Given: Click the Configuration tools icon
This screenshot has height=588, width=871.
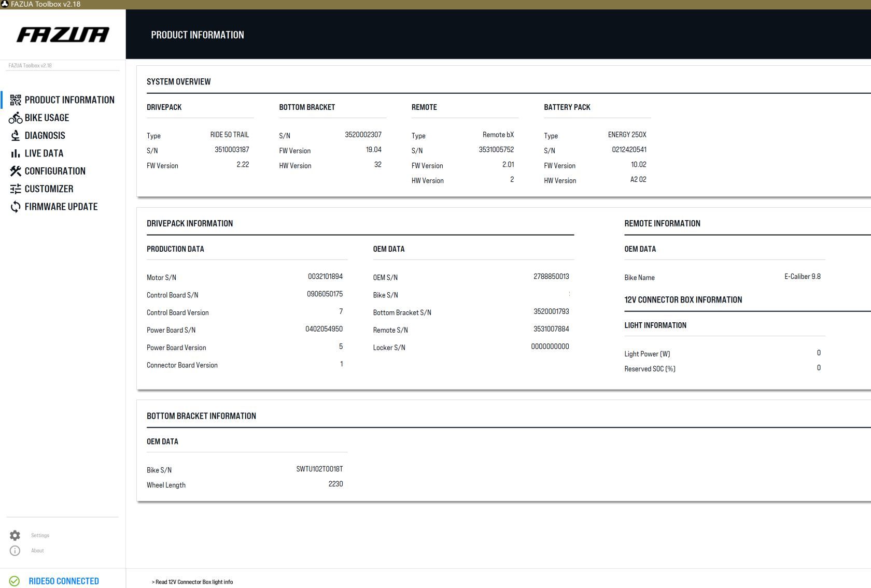Looking at the screenshot, I should [16, 171].
